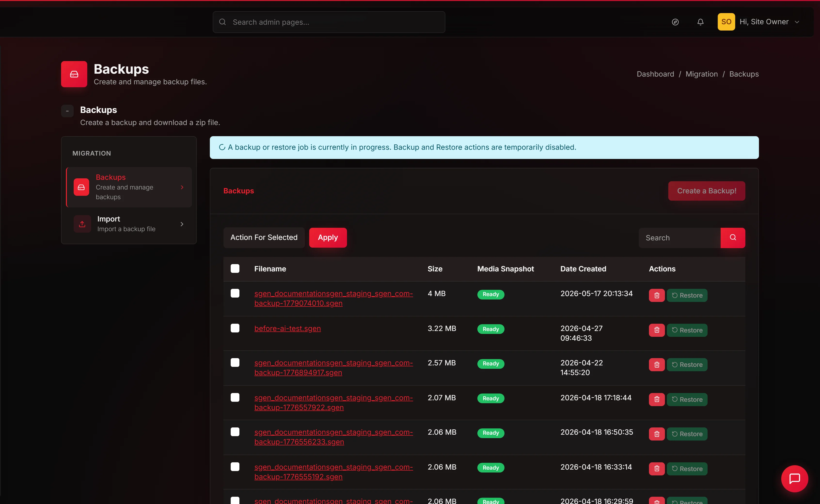Restore the backup-1776555192.sgen backup
Viewport: 820px width, 504px height.
click(687, 469)
